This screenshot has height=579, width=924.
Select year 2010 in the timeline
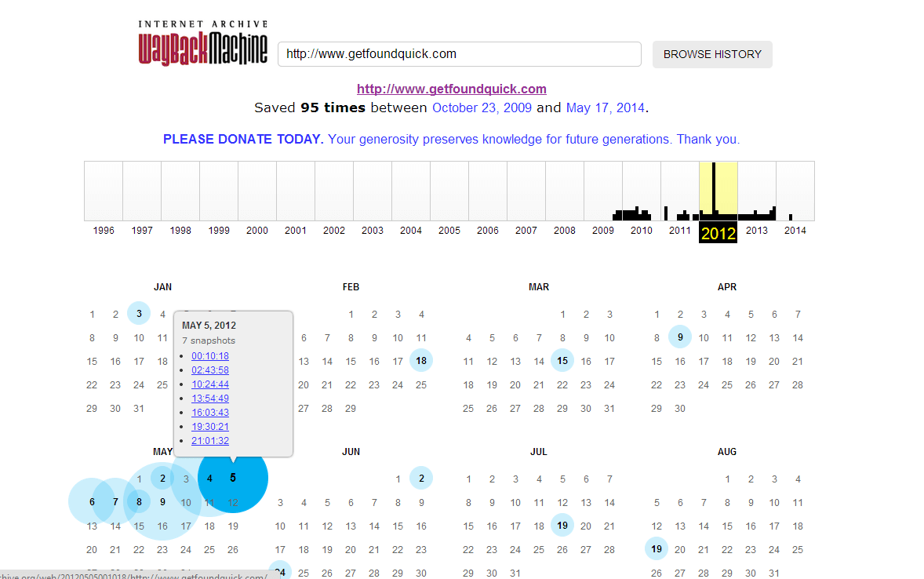click(641, 231)
